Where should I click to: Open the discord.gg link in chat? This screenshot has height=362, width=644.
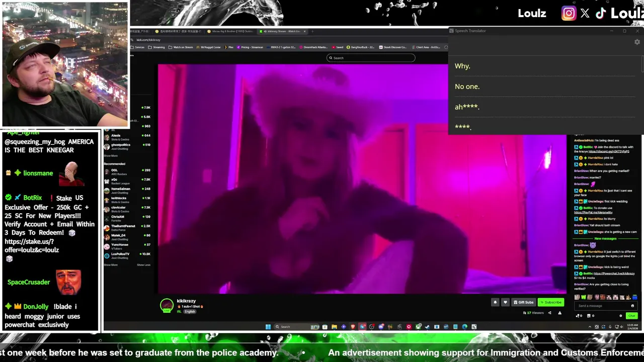click(x=609, y=151)
